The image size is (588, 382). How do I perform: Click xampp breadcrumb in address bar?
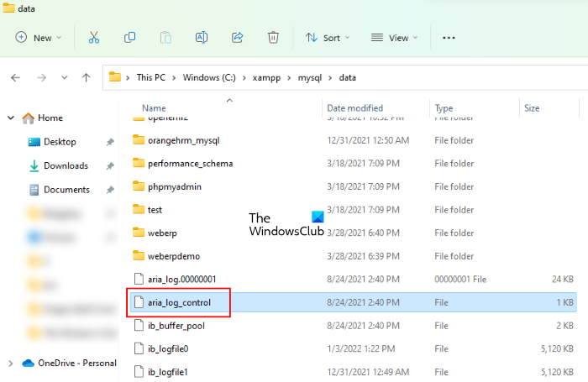click(266, 78)
